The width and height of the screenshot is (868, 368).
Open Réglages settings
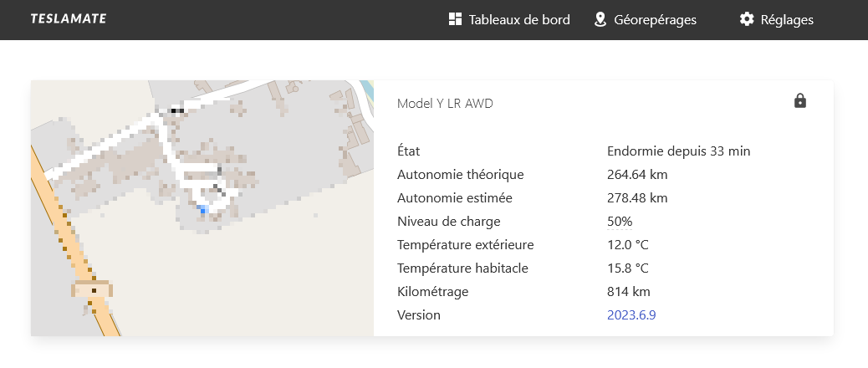(777, 20)
